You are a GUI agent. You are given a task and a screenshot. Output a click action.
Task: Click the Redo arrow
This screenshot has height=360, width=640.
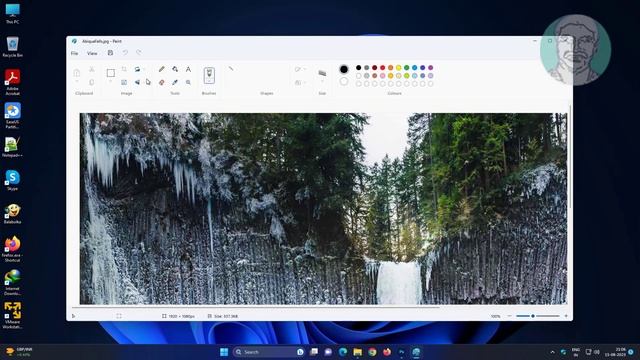139,53
